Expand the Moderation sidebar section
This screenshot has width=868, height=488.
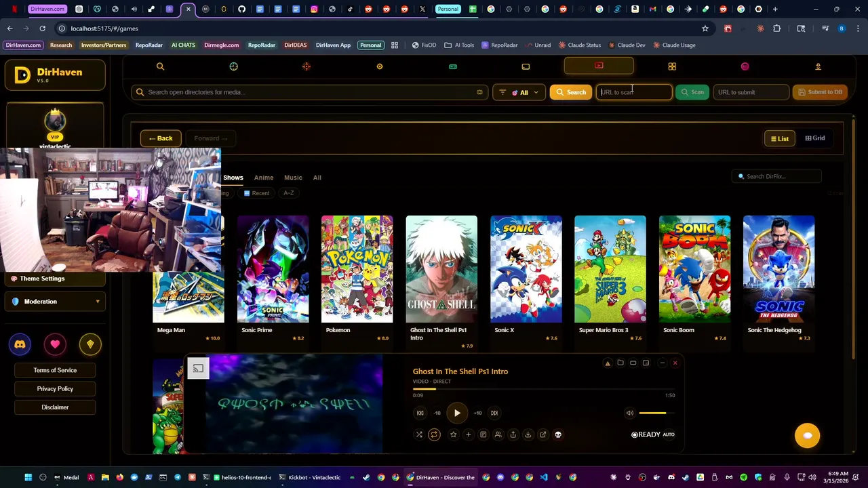(x=55, y=302)
